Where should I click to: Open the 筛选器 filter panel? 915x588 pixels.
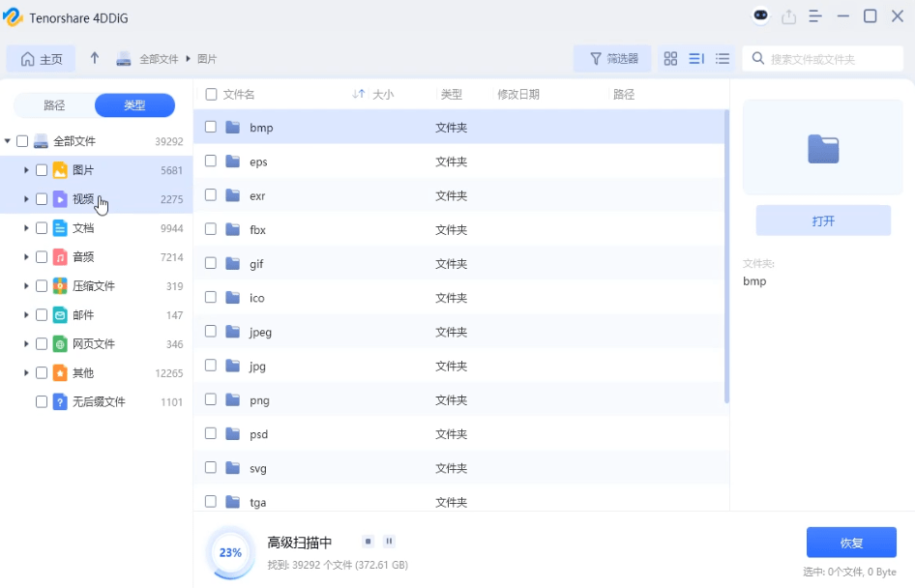[611, 58]
